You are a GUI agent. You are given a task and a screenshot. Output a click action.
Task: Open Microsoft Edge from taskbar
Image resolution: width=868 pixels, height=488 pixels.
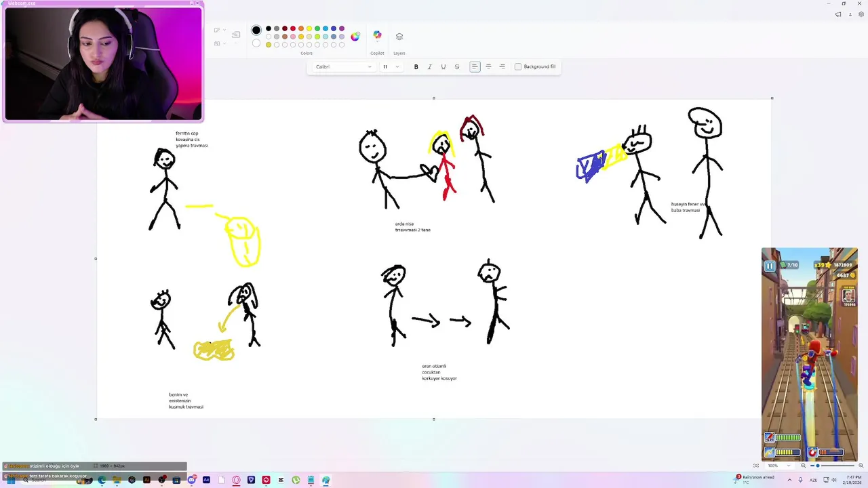tap(102, 480)
